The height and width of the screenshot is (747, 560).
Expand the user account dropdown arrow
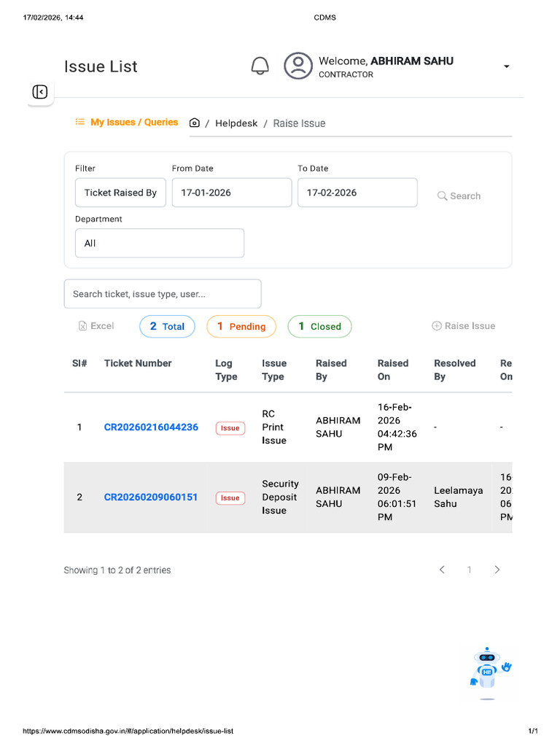(507, 66)
